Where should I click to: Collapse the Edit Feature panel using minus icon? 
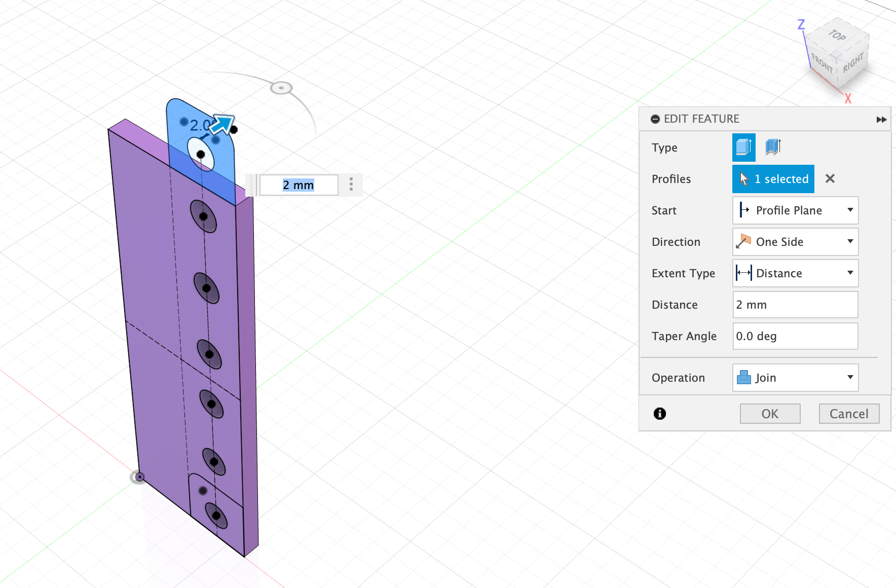pyautogui.click(x=655, y=119)
